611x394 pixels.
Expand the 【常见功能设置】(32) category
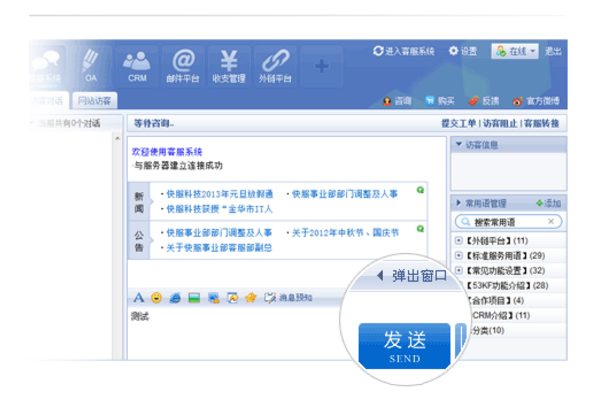pos(459,270)
